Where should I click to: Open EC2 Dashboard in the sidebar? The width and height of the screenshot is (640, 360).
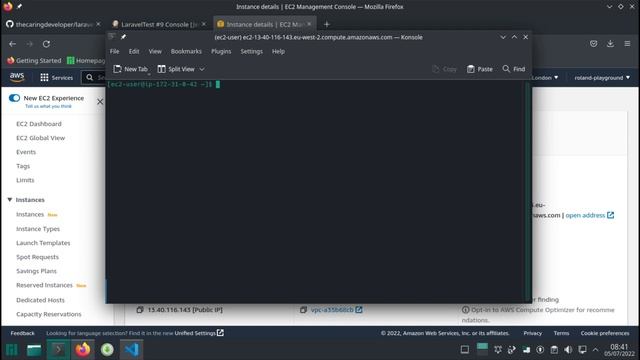click(x=39, y=124)
